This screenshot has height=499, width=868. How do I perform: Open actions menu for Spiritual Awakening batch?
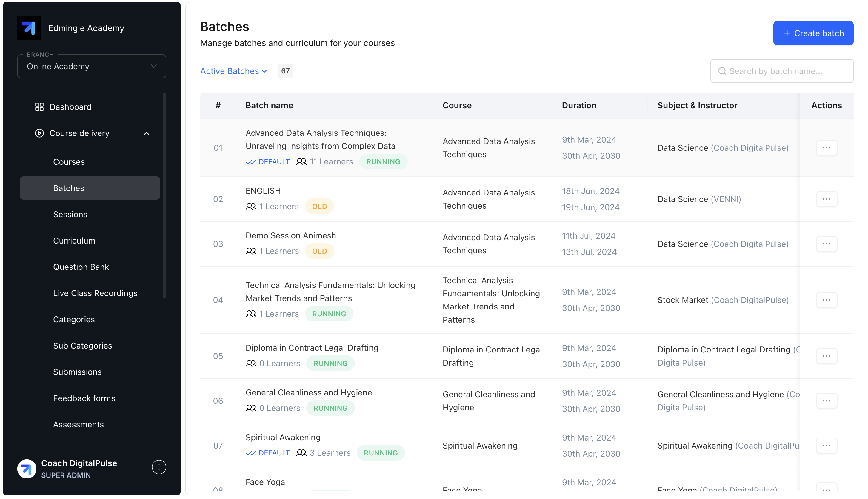click(x=826, y=446)
